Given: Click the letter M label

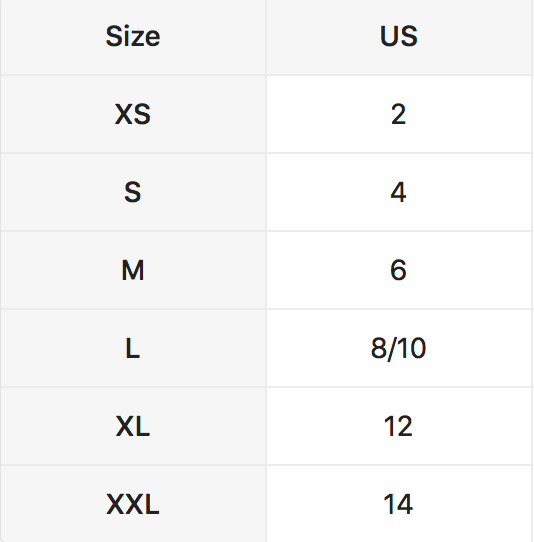Looking at the screenshot, I should coord(133,270).
